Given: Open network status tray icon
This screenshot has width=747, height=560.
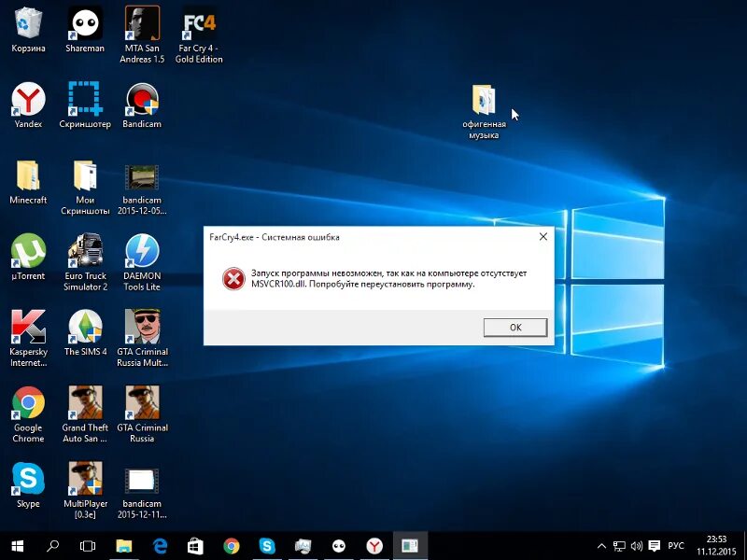Looking at the screenshot, I should coord(619,546).
